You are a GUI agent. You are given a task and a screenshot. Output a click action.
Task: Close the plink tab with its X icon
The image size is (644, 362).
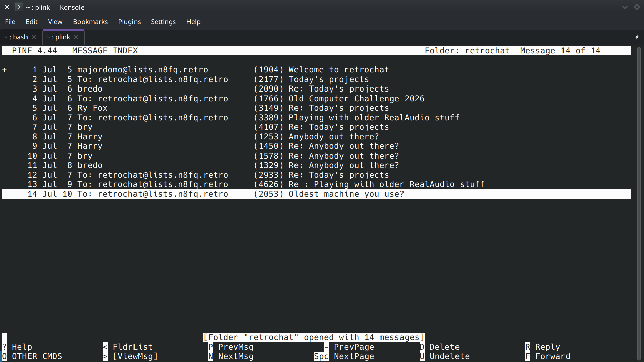pos(76,37)
